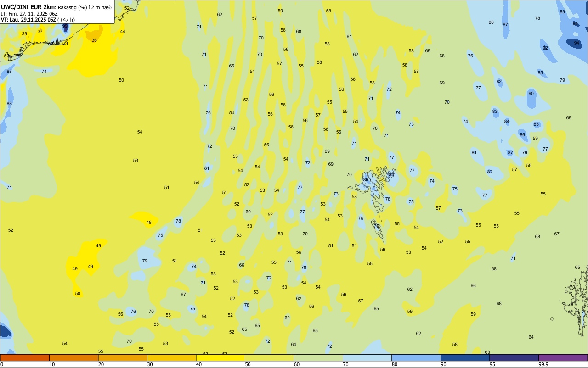Pick the purple legend swatch above 99.9

coord(563,357)
